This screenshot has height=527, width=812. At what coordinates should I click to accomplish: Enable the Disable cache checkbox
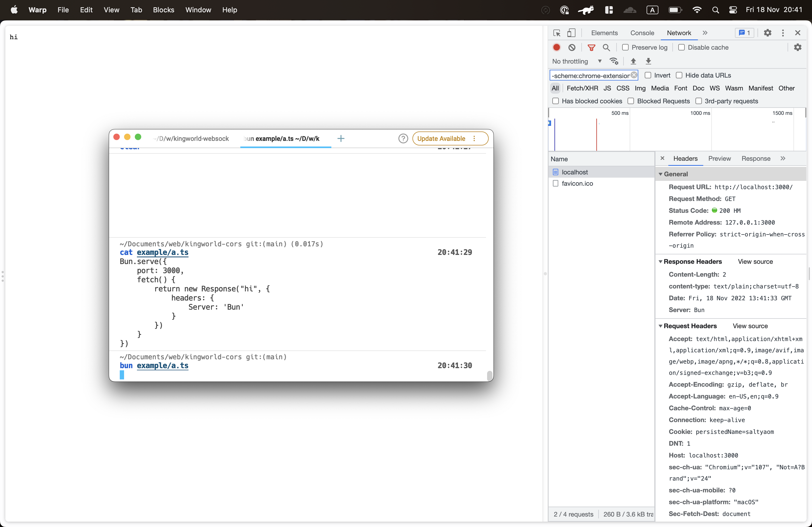click(681, 47)
